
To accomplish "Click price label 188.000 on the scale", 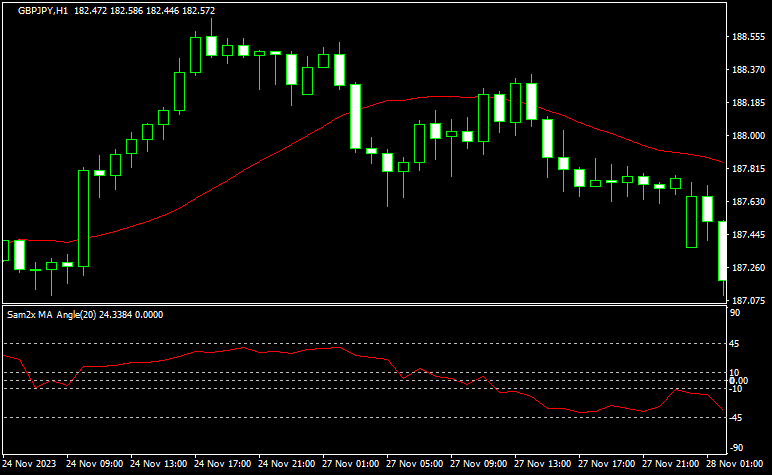I will [748, 136].
